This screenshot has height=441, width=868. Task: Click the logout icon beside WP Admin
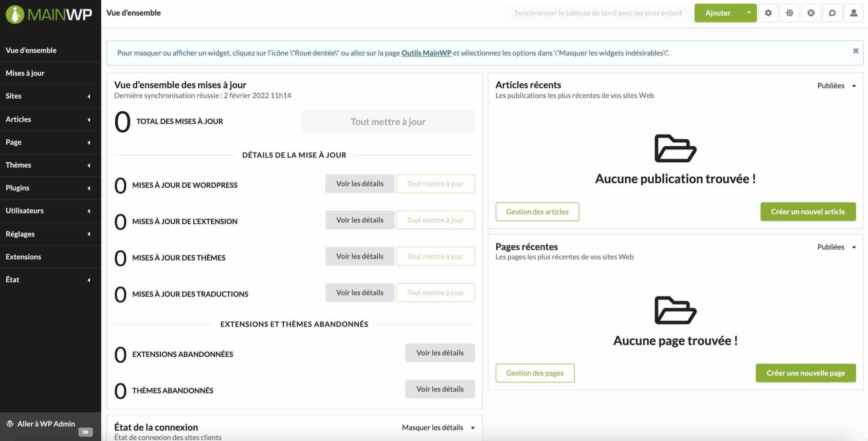86,432
